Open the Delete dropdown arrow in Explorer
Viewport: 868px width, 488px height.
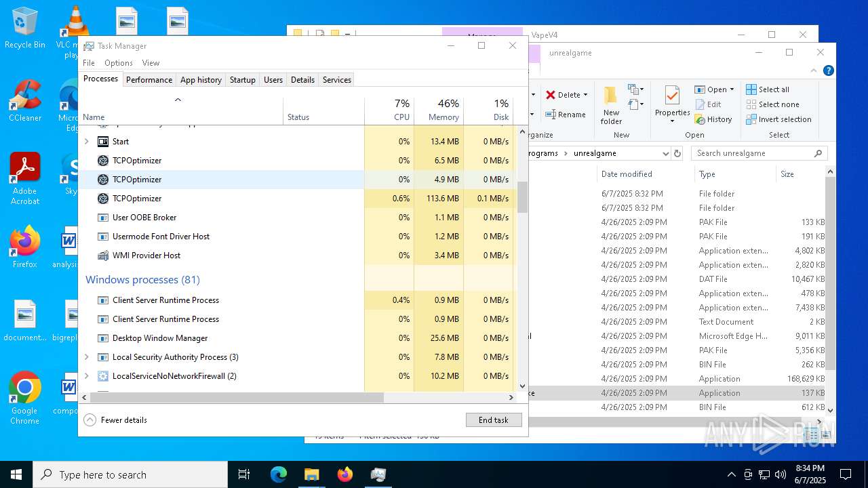[585, 95]
